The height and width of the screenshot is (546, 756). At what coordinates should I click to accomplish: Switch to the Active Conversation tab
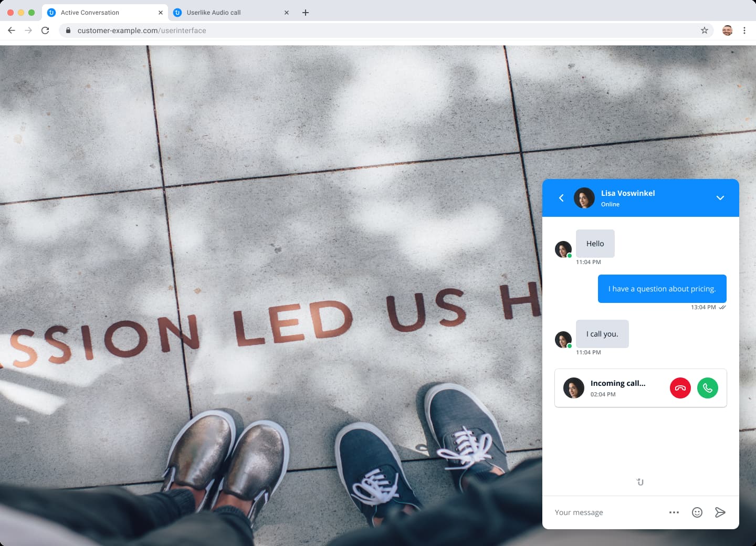(105, 13)
